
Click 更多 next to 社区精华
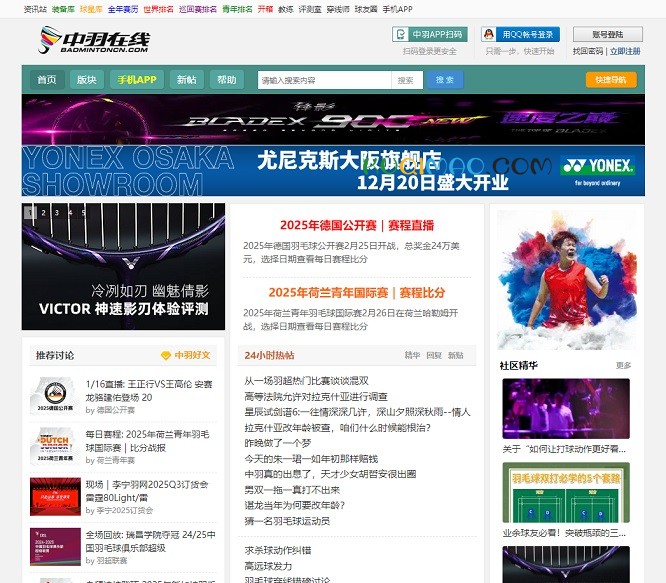pos(624,366)
